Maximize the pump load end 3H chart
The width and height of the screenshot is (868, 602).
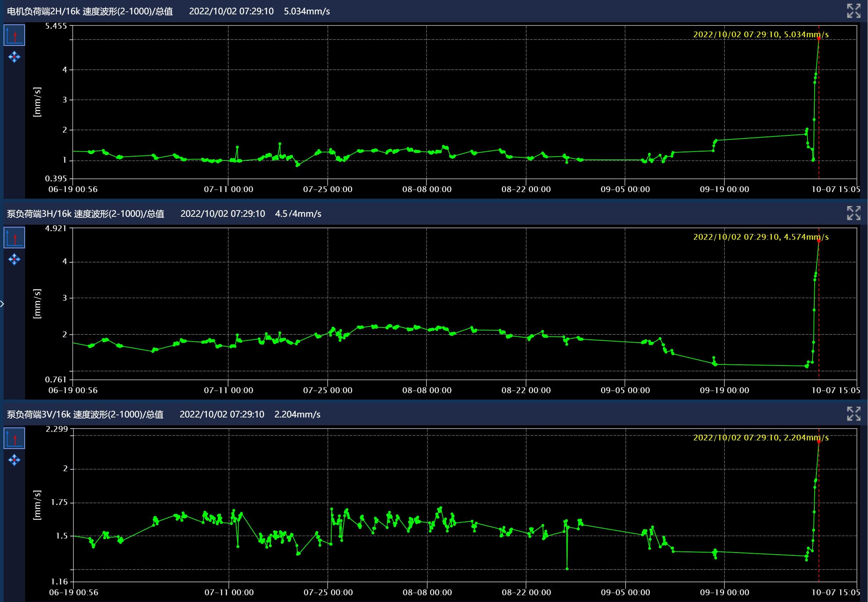tap(854, 213)
